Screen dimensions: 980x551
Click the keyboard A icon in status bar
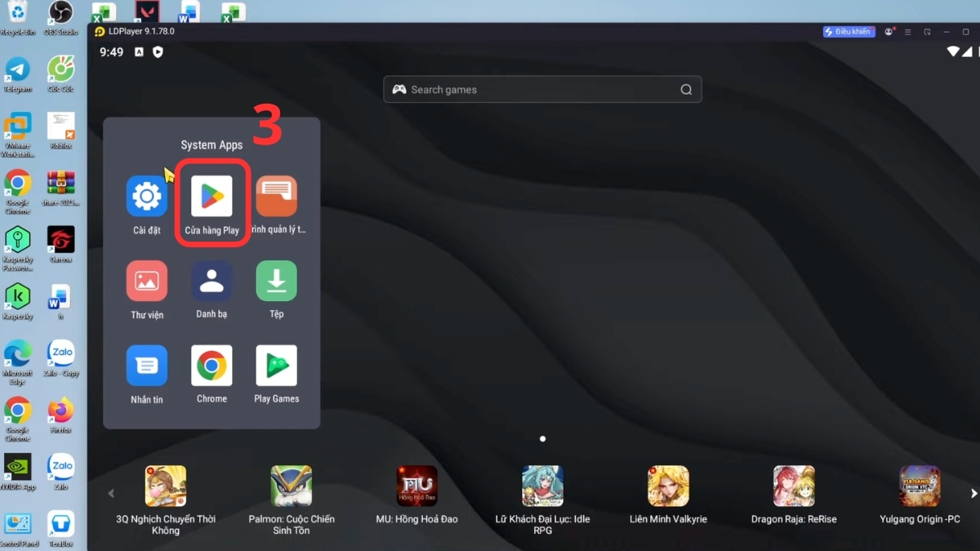click(139, 52)
